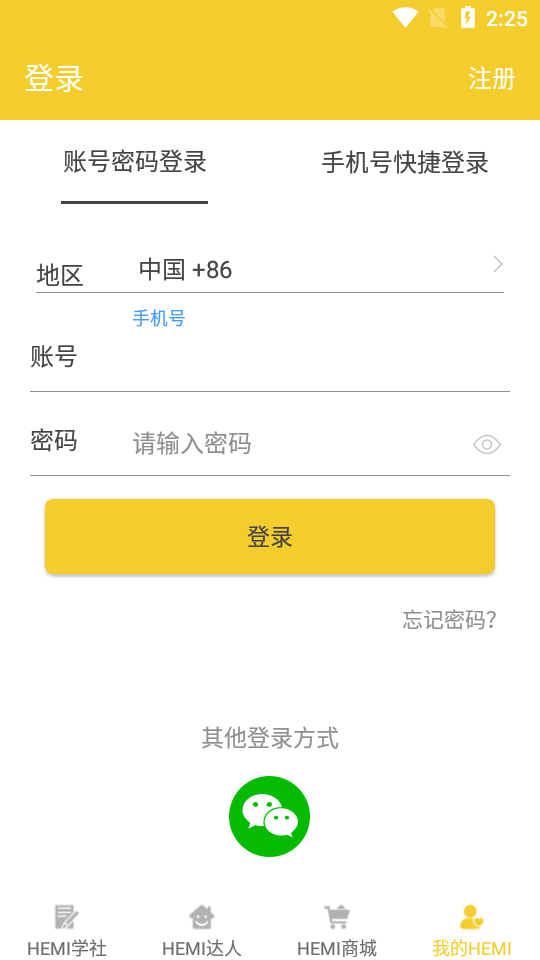The width and height of the screenshot is (540, 960).
Task: Focus the 请输入密码 password field
Action: [x=300, y=444]
